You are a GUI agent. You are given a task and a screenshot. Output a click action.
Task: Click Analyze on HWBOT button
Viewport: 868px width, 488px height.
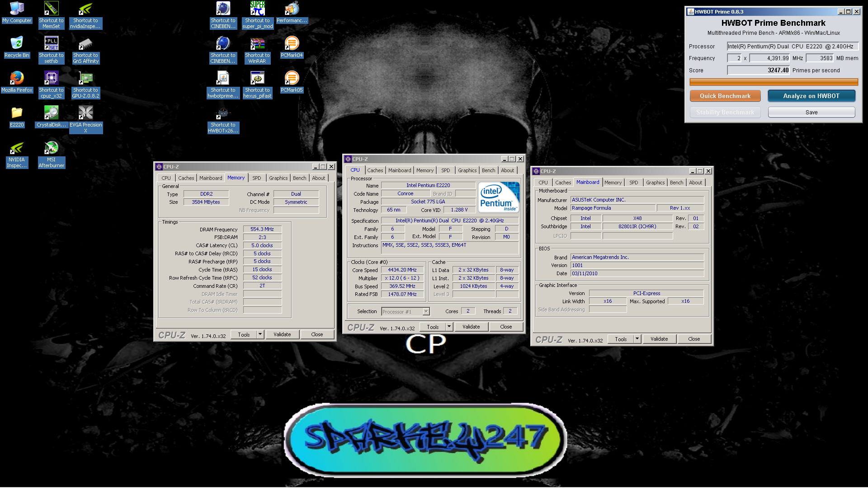coord(811,96)
